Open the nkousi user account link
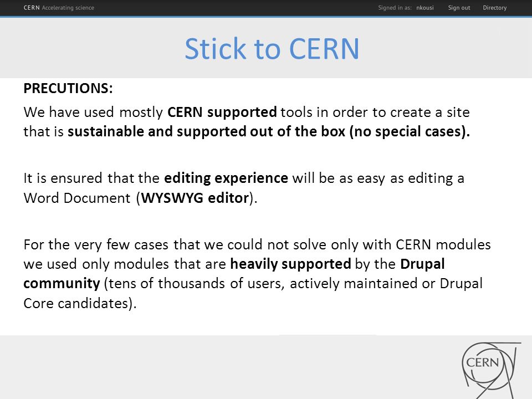Viewport: 532px width, 399px height. [425, 7]
